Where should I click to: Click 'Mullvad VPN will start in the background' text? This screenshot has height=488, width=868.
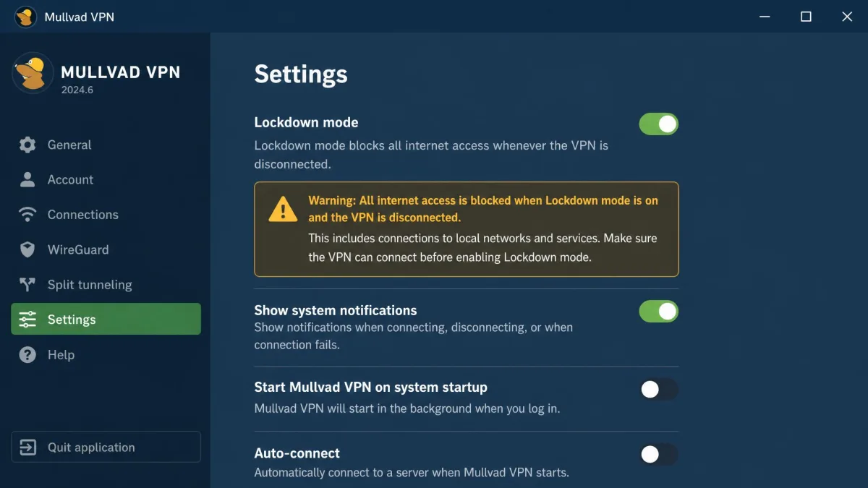[407, 408]
